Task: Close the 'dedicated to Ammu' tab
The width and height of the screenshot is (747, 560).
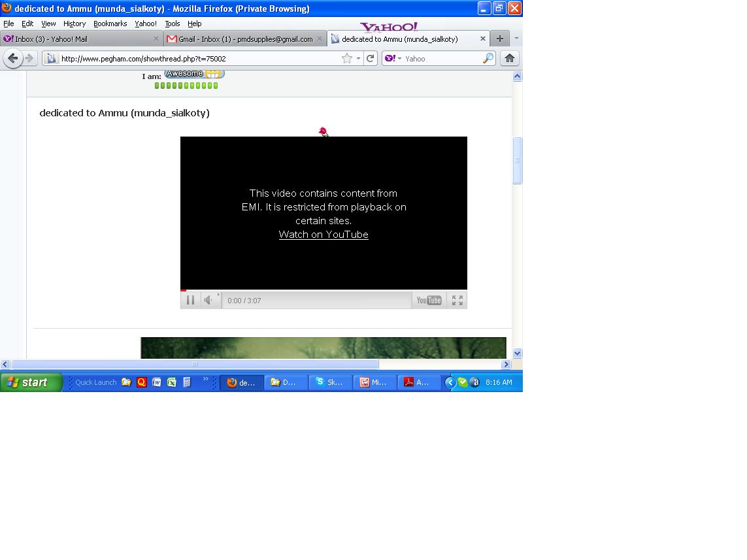Action: [x=482, y=39]
